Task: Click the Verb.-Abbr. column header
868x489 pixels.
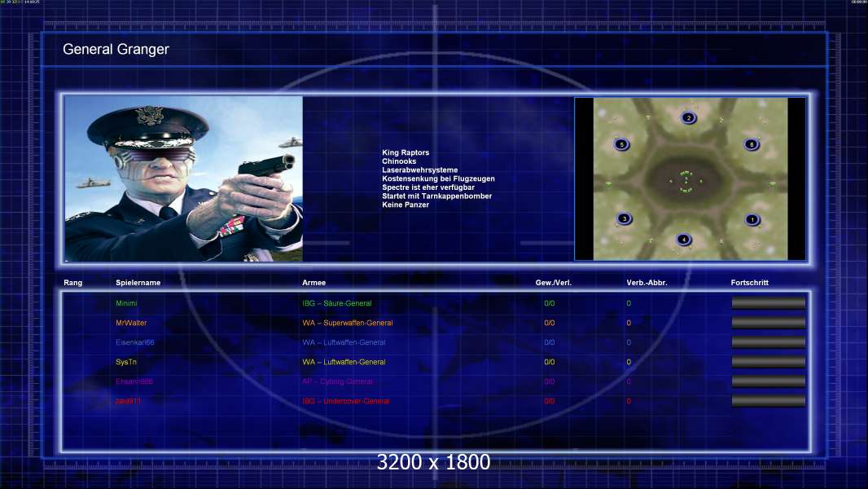Action: tap(647, 283)
